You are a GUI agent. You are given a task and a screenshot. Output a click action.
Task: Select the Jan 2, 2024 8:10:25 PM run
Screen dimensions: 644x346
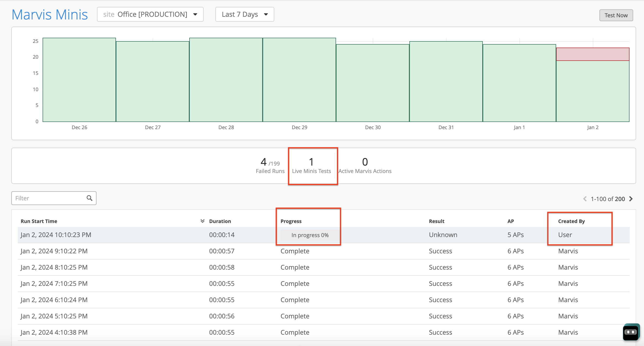point(323,267)
